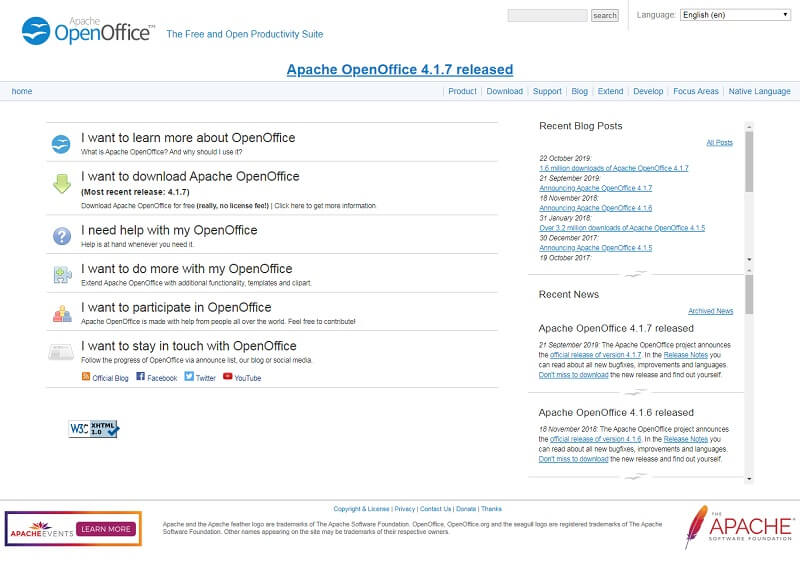The image size is (800, 565).
Task: Click the people participate icon
Action: pos(62,313)
